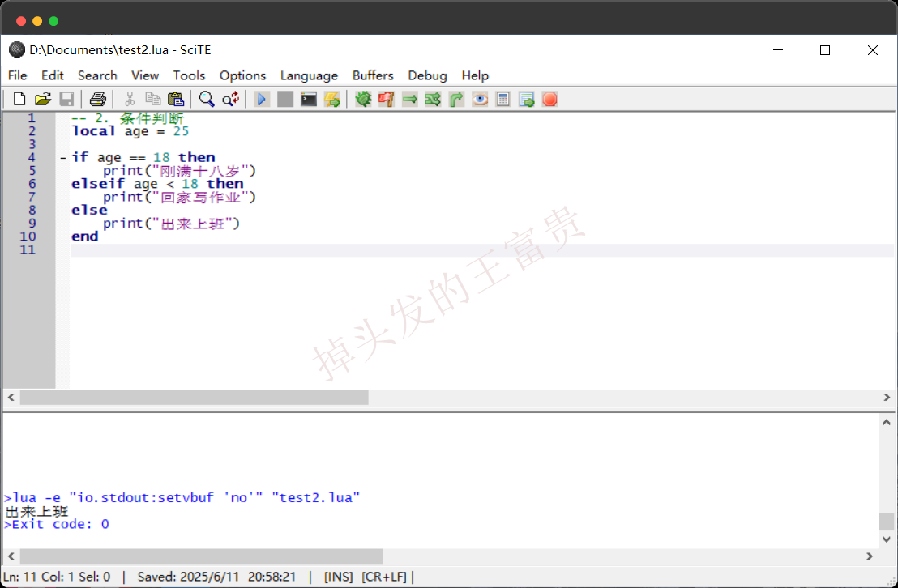Click output pane vertical scrollbar thumb
Image resolution: width=898 pixels, height=588 pixels.
pyautogui.click(x=887, y=522)
